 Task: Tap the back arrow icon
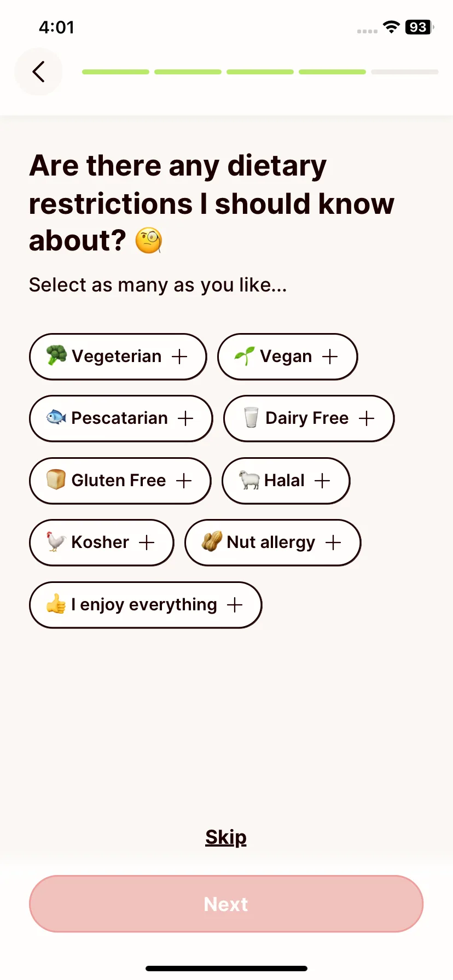tap(38, 72)
